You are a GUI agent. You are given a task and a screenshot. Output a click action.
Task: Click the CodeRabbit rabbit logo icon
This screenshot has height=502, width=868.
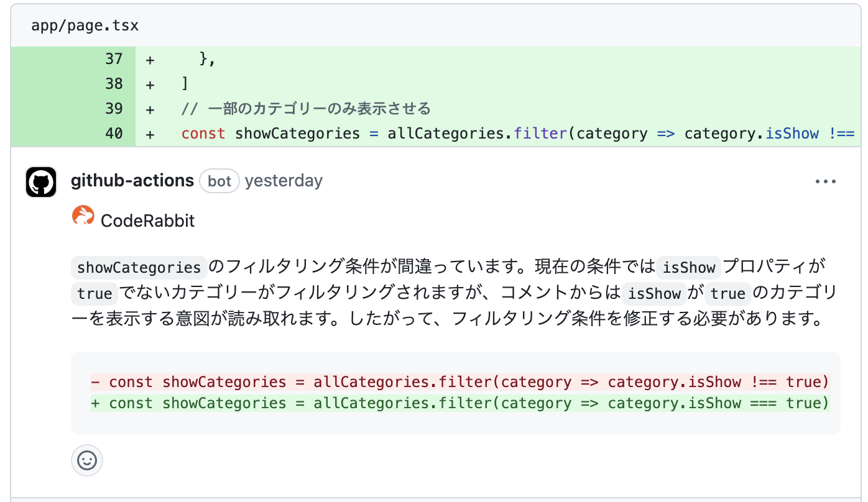(x=83, y=216)
